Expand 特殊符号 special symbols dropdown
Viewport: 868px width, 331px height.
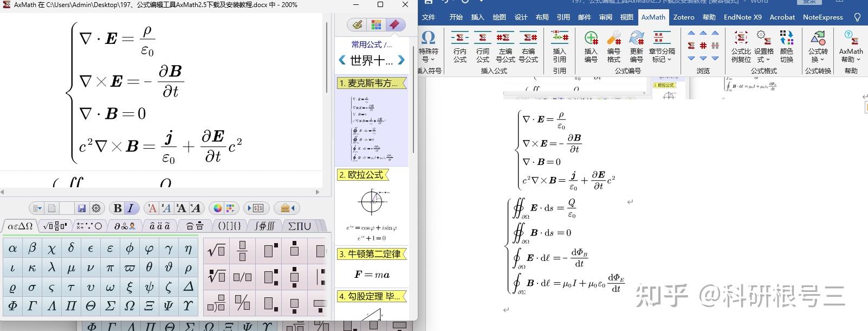[x=429, y=47]
